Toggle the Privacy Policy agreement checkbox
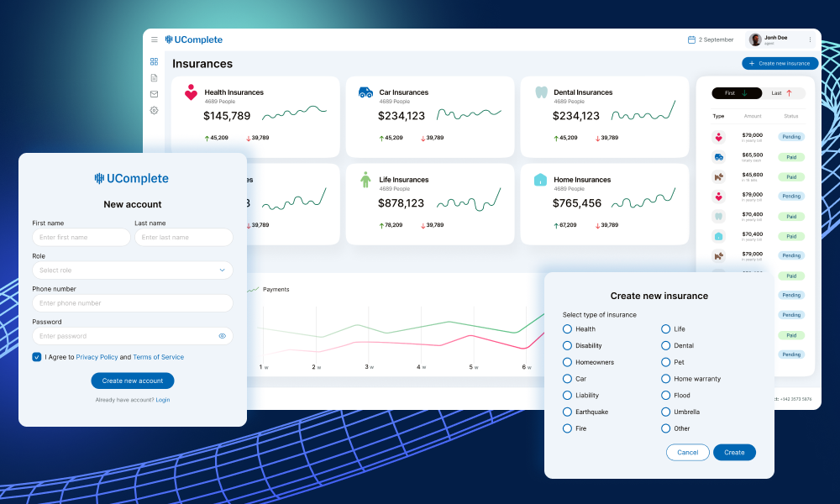 pyautogui.click(x=37, y=357)
